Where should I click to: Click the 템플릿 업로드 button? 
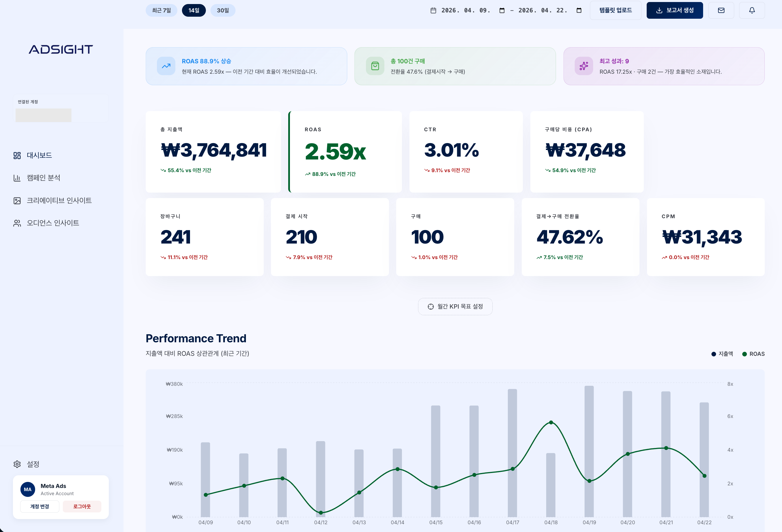pos(616,10)
